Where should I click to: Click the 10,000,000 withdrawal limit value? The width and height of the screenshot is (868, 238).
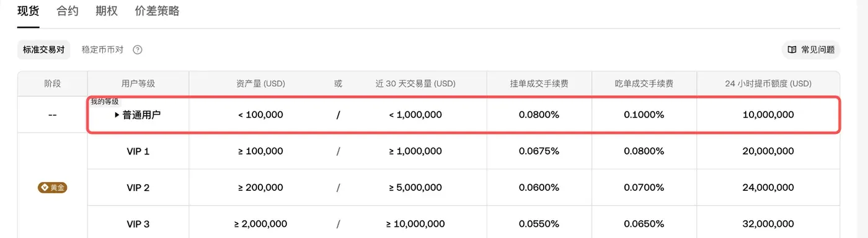click(x=768, y=115)
